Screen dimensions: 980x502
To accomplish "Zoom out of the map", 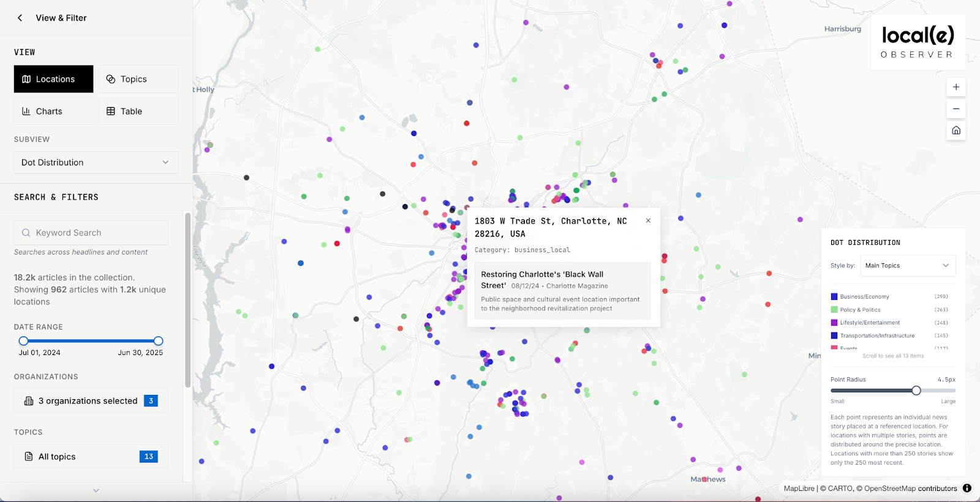I will pos(956,109).
